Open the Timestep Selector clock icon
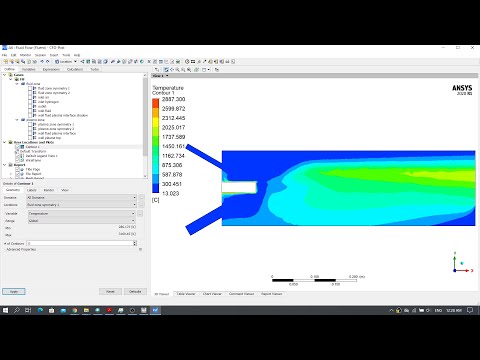The image size is (480, 360). [187, 62]
